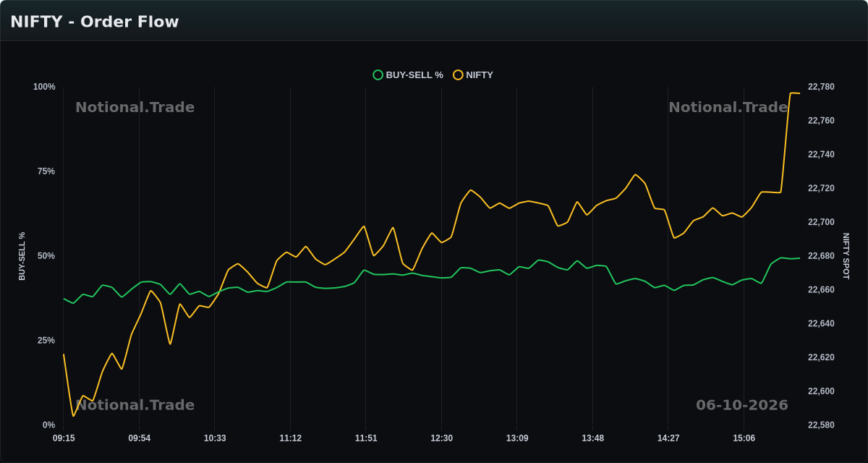This screenshot has width=868, height=463.
Task: Click the 75% left axis label
Action: click(x=46, y=171)
